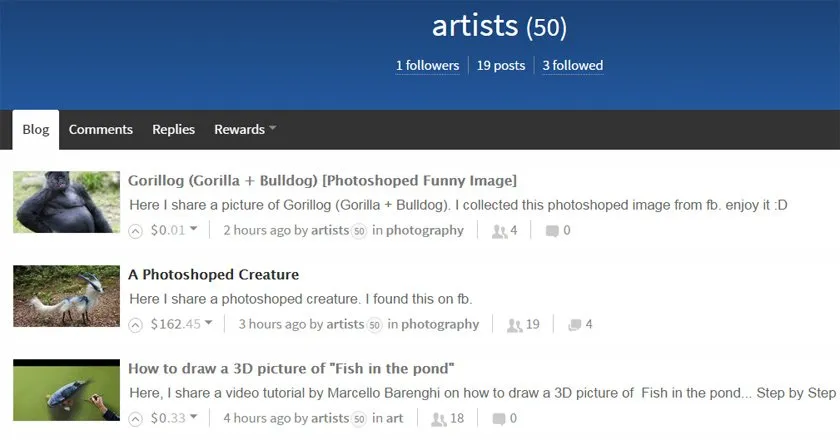Switch to the Comments tab
This screenshot has height=440, width=840.
[x=101, y=129]
